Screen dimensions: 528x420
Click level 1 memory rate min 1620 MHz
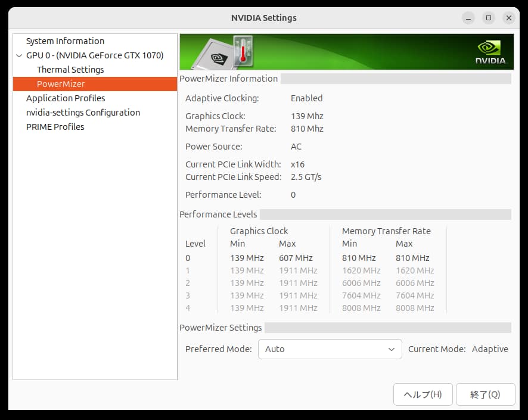[x=361, y=270]
